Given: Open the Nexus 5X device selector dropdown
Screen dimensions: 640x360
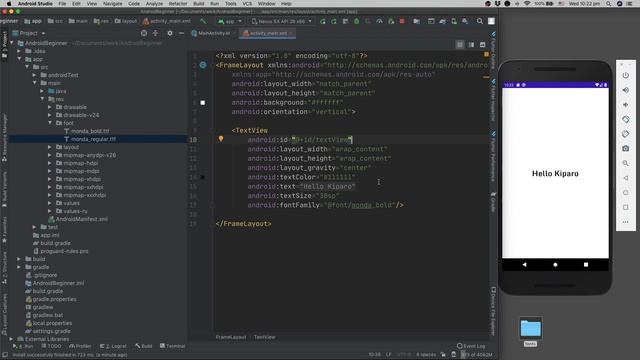Looking at the screenshot, I should tap(282, 21).
